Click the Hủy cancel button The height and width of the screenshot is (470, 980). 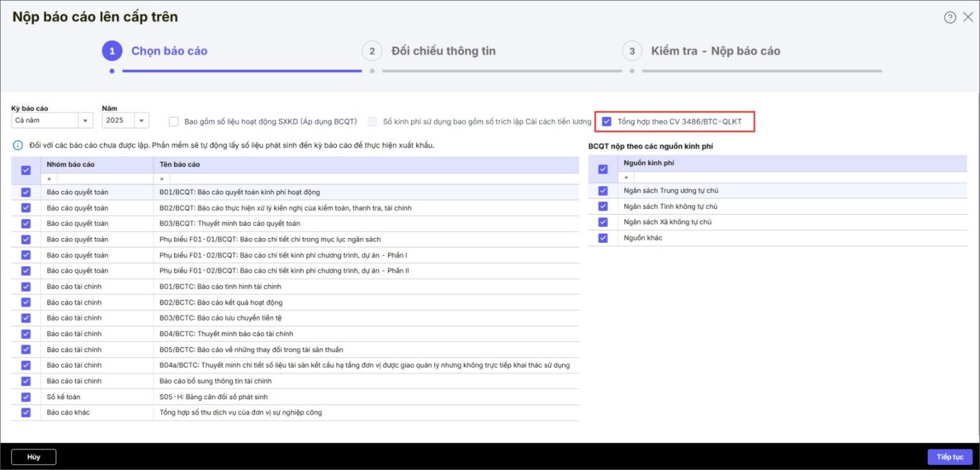point(34,457)
